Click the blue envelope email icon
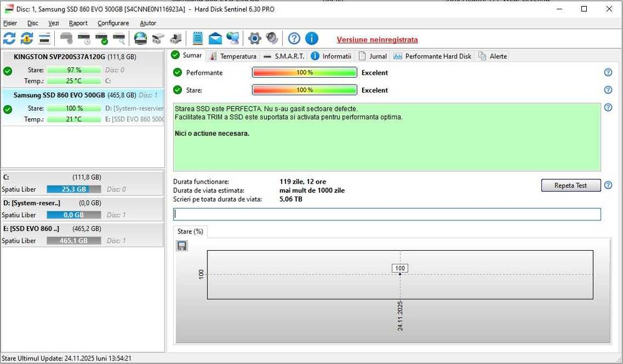 click(x=216, y=39)
